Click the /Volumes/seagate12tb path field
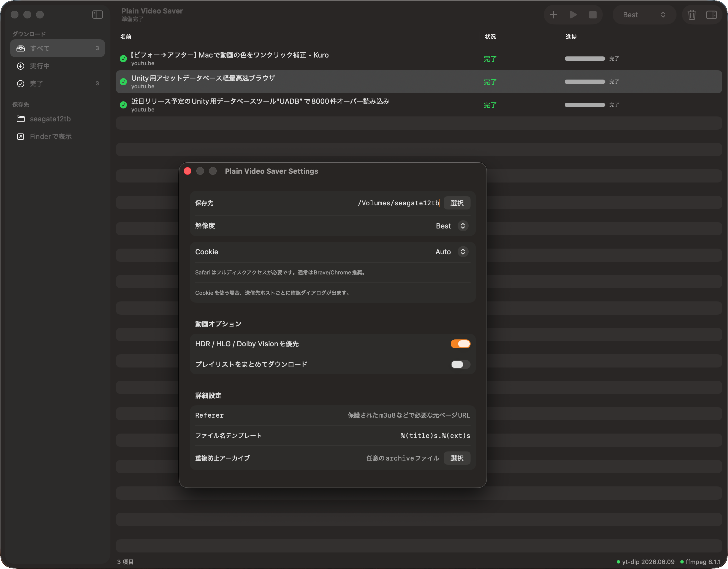Screen dimensions: 728x569 click(x=398, y=203)
